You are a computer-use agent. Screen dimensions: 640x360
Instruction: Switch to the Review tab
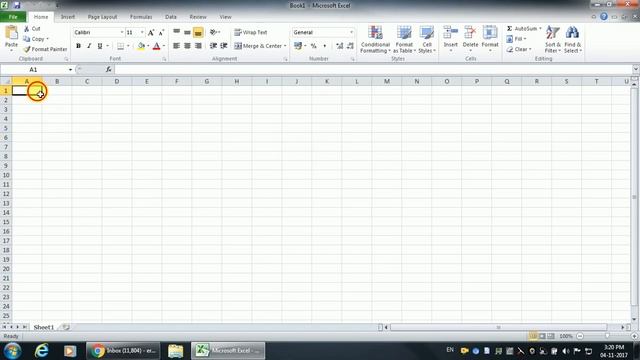click(198, 17)
